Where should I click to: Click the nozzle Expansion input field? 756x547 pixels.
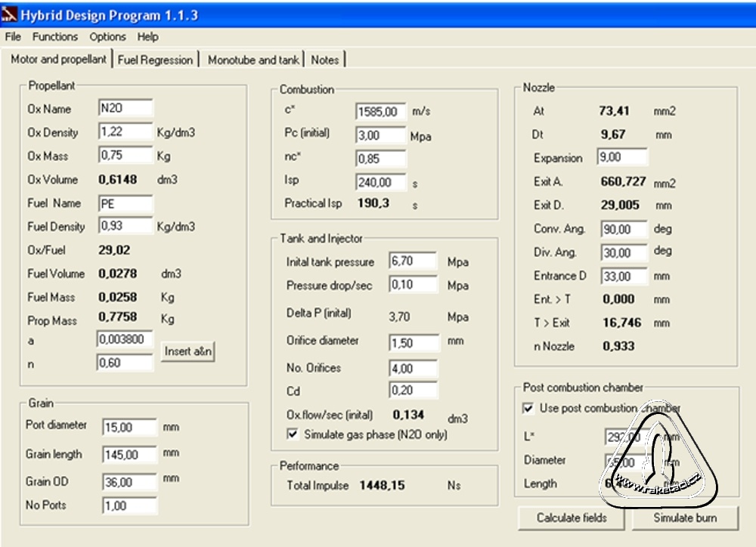point(622,157)
